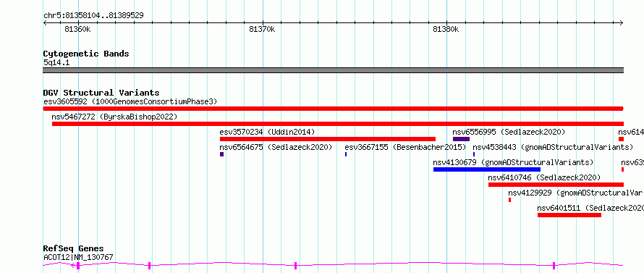Screen dimensions: 644x273
Task: Select the 5q14.1 band label
Action: (x=56, y=63)
